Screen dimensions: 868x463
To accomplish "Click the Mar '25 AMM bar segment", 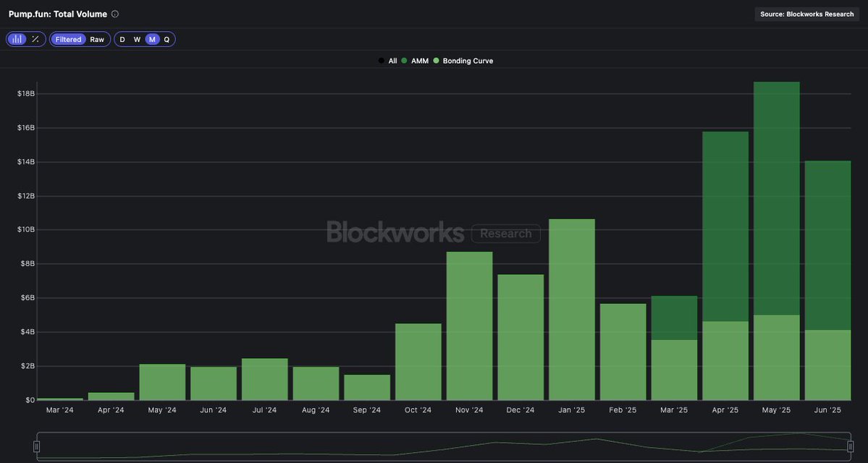I will point(674,318).
